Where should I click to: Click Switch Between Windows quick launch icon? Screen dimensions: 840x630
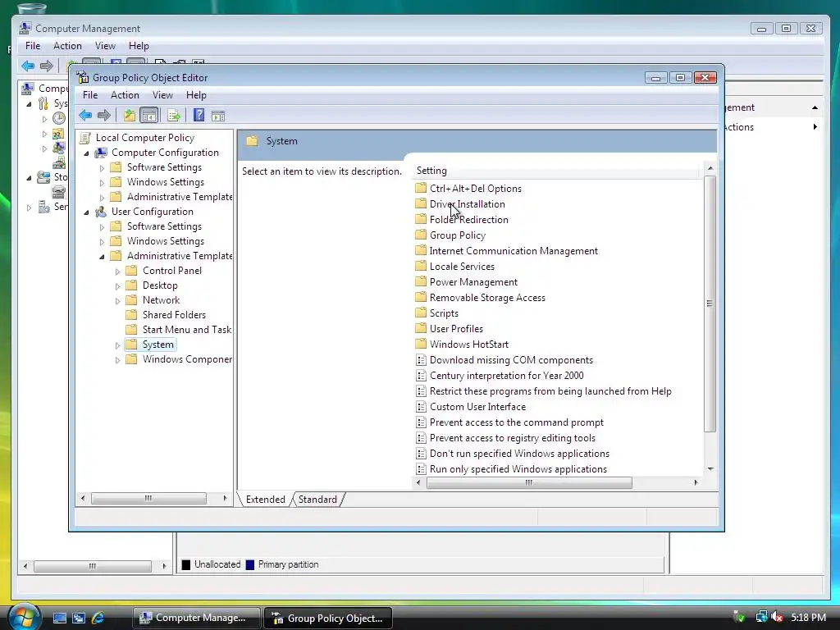[78, 618]
